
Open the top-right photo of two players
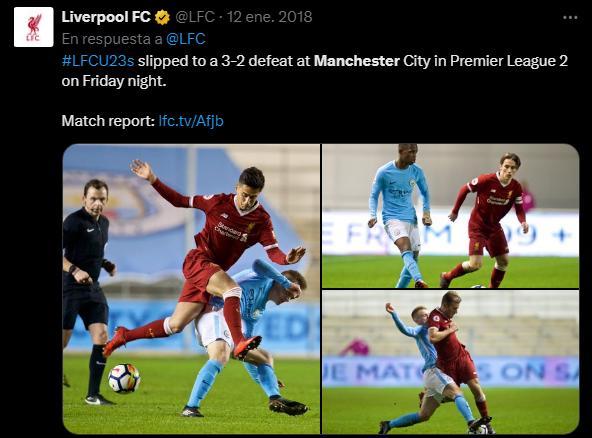coord(450,216)
